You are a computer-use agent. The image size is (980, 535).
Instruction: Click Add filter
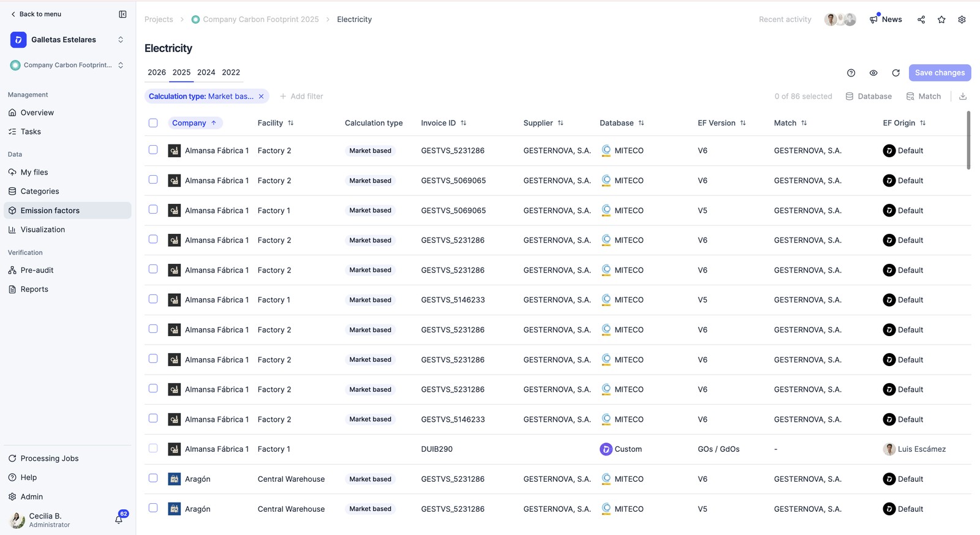point(301,96)
